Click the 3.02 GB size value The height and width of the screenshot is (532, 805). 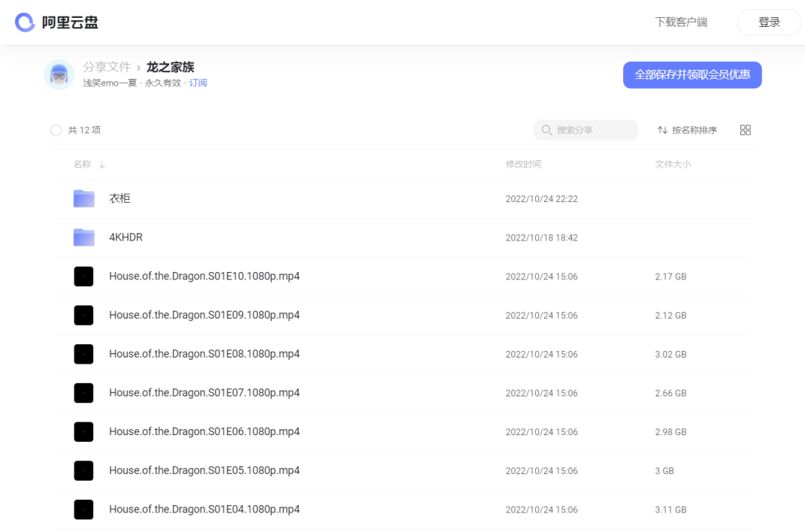tap(671, 355)
